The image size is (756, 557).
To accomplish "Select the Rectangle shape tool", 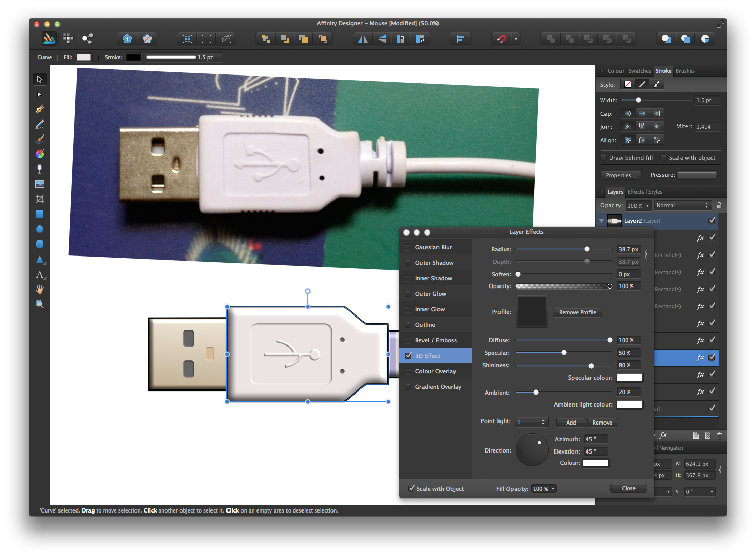I will [39, 214].
